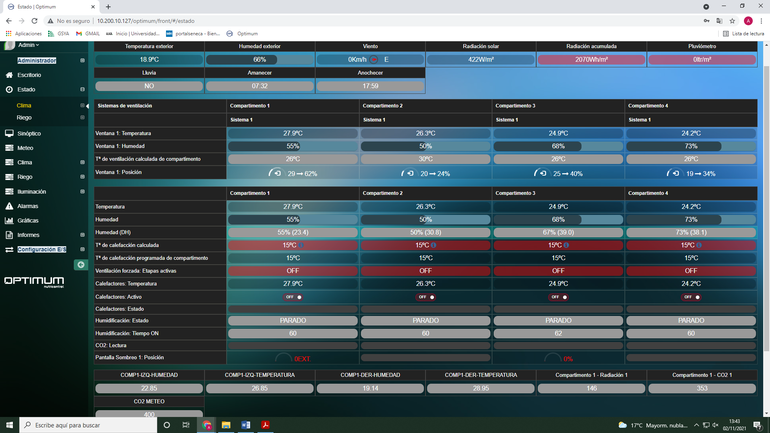Viewport: 770px width, 433px height.
Task: Open Adobe Acrobat from taskbar
Action: pos(265,425)
